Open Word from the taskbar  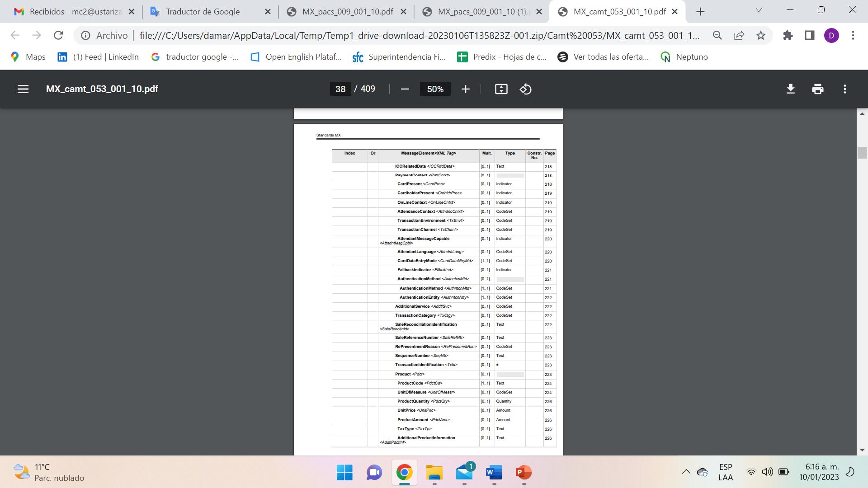(494, 473)
